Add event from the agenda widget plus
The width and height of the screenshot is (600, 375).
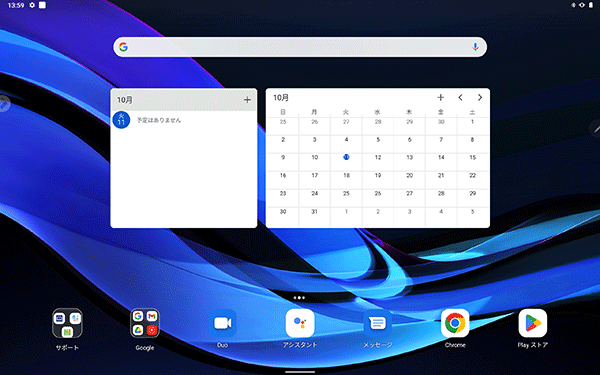247,100
